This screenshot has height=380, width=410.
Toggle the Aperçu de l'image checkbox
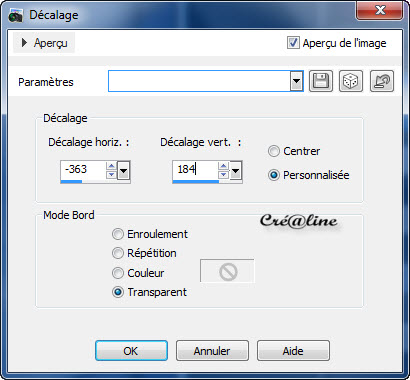pyautogui.click(x=293, y=43)
